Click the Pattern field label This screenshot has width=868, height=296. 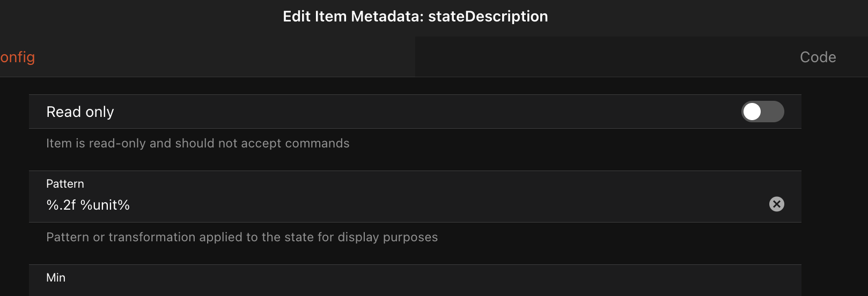click(x=65, y=183)
